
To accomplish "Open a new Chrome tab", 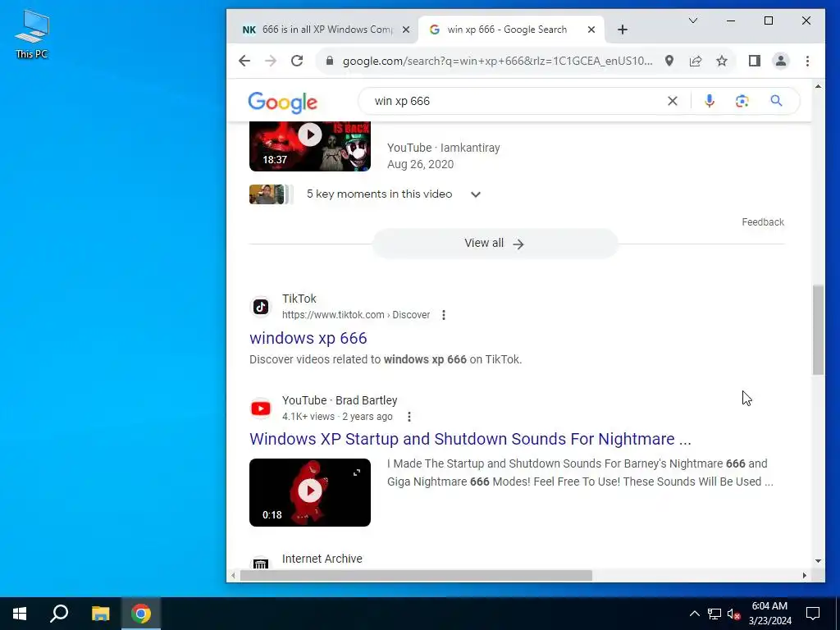I will tap(622, 30).
